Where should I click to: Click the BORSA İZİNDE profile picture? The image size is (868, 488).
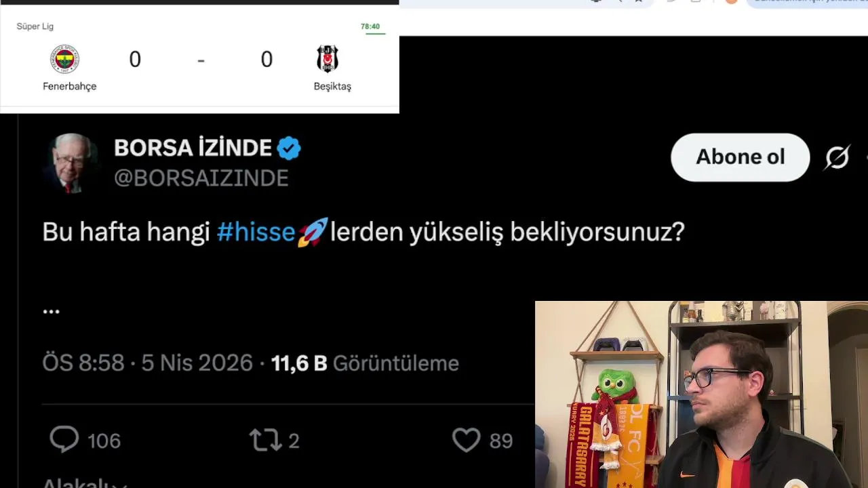[x=71, y=163]
